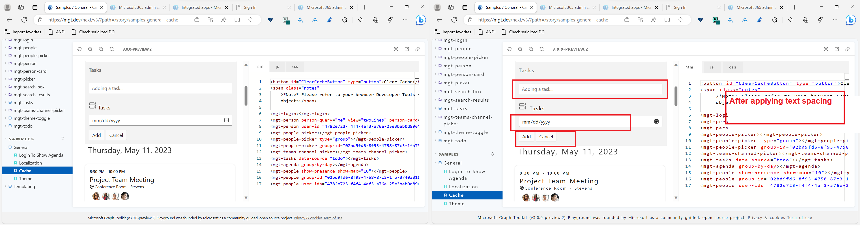Copy the story link

(x=417, y=49)
